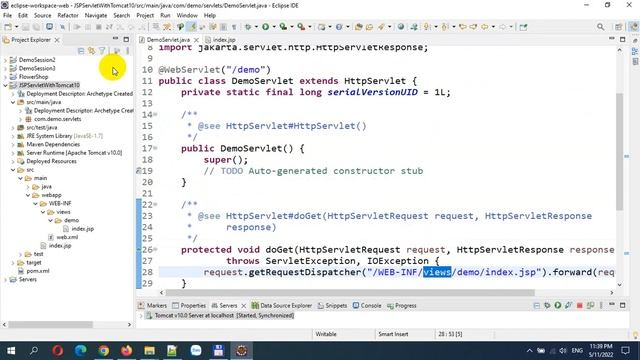Start the server with the green play icon

(558, 305)
